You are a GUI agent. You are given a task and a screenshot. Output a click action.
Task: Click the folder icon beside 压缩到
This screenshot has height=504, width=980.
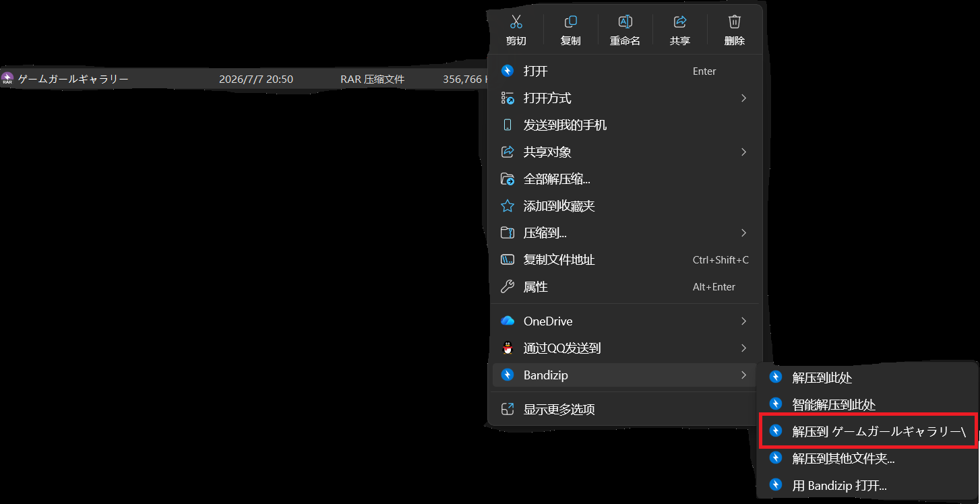tap(508, 232)
